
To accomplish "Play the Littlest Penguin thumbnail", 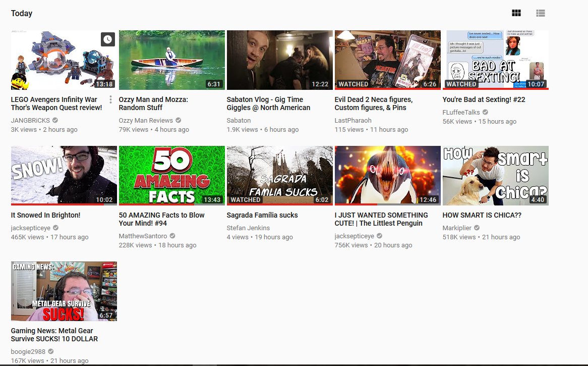I will click(388, 176).
